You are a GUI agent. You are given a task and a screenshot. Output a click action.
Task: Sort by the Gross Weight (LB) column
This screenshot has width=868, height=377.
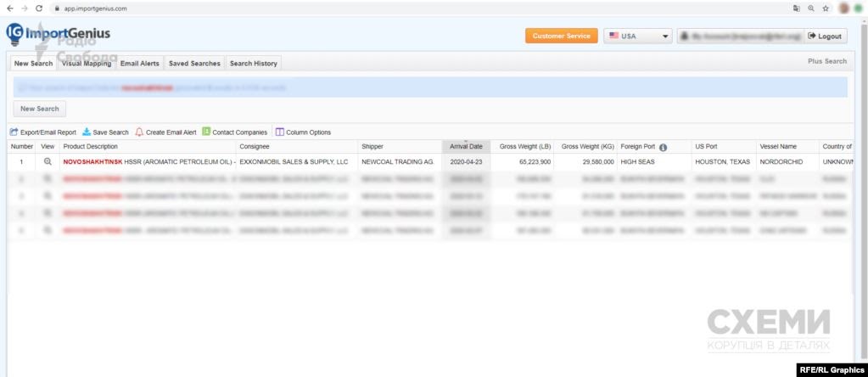click(524, 147)
